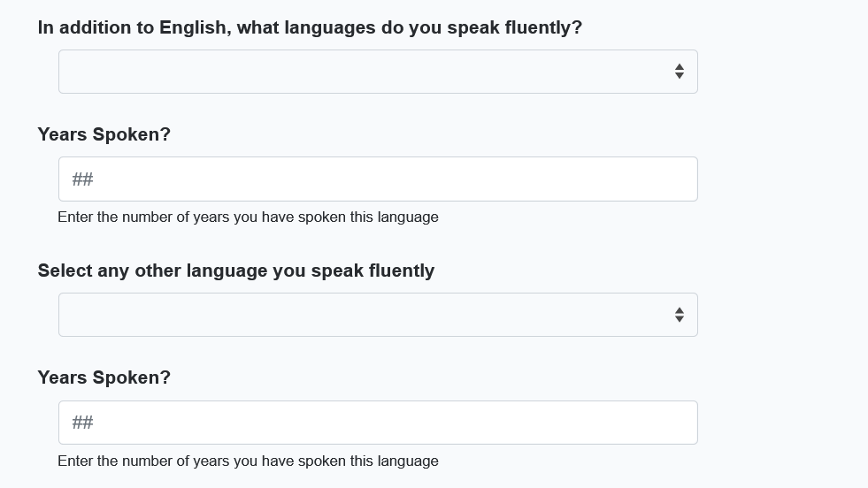Click the '##' placeholder in the upper years field
The width and height of the screenshot is (868, 488).
[x=82, y=179]
